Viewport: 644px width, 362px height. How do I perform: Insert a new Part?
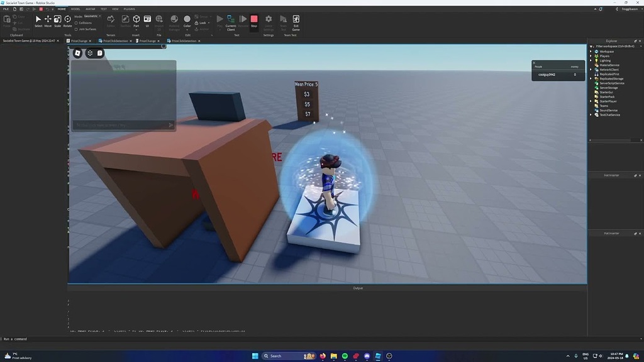click(x=135, y=19)
